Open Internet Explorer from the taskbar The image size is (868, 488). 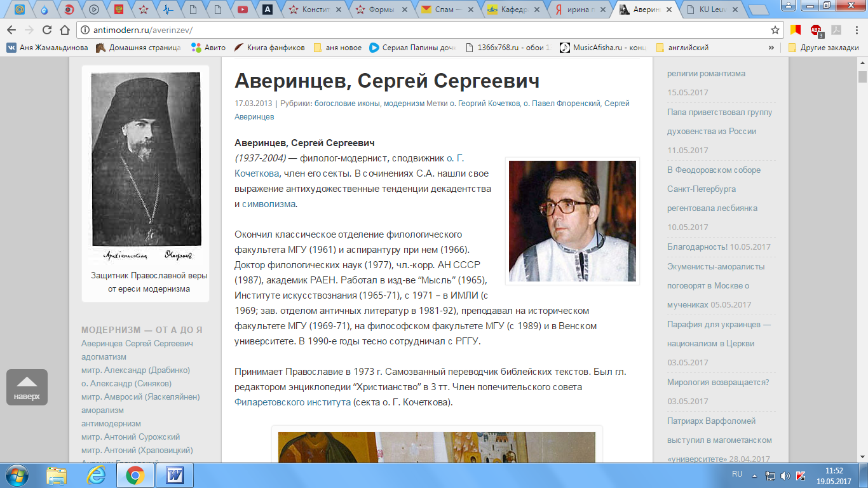(96, 475)
